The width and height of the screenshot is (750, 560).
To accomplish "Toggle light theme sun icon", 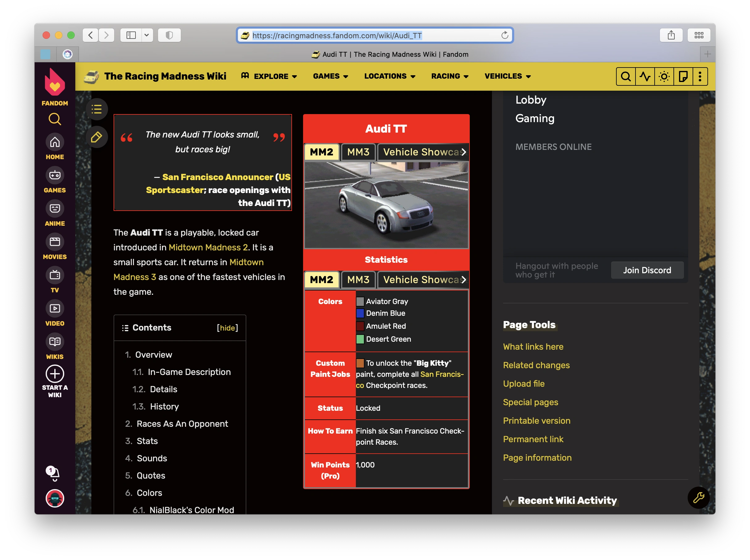I will 664,76.
